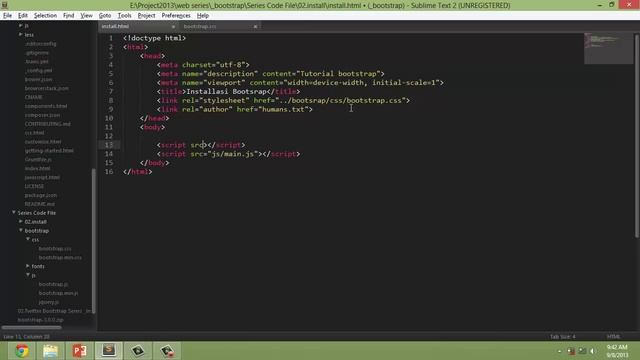This screenshot has height=360, width=640.
Task: Open getting-started.html in the sidebar
Action: coord(49,151)
